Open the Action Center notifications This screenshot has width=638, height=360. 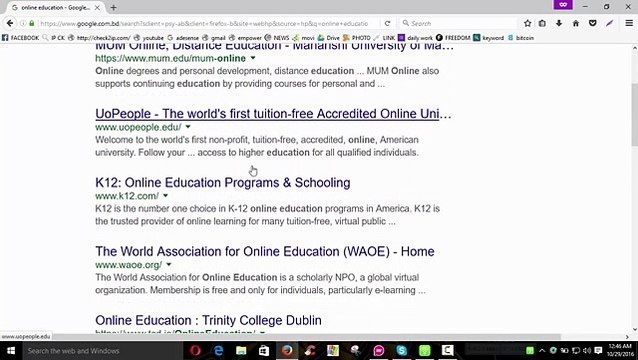pos(598,350)
